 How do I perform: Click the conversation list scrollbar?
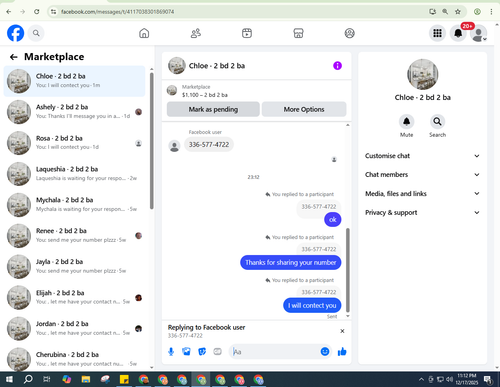click(152, 141)
